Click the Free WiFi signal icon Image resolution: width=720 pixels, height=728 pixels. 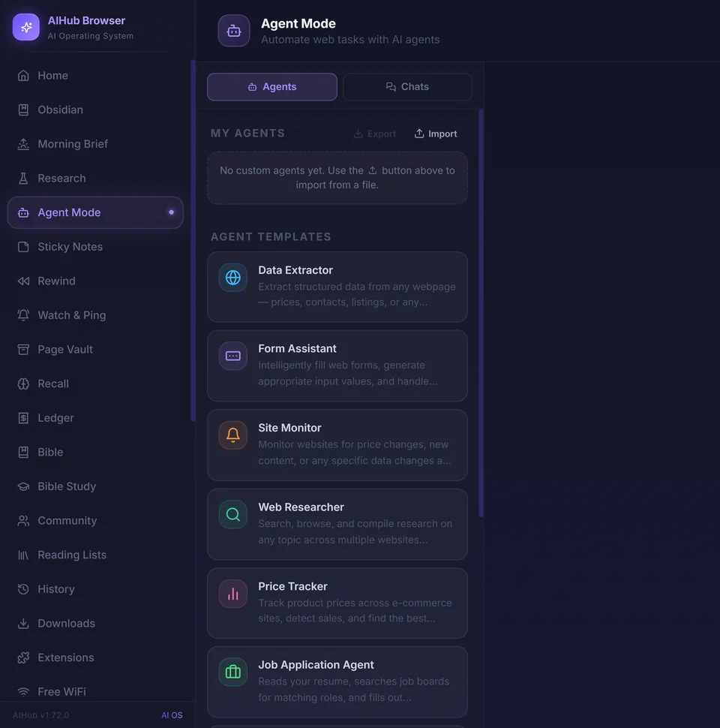click(23, 692)
